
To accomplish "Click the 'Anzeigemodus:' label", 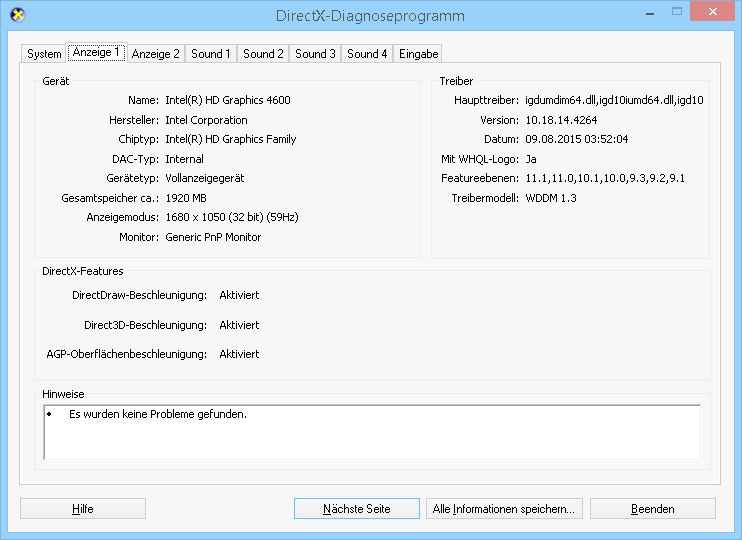I will [123, 217].
